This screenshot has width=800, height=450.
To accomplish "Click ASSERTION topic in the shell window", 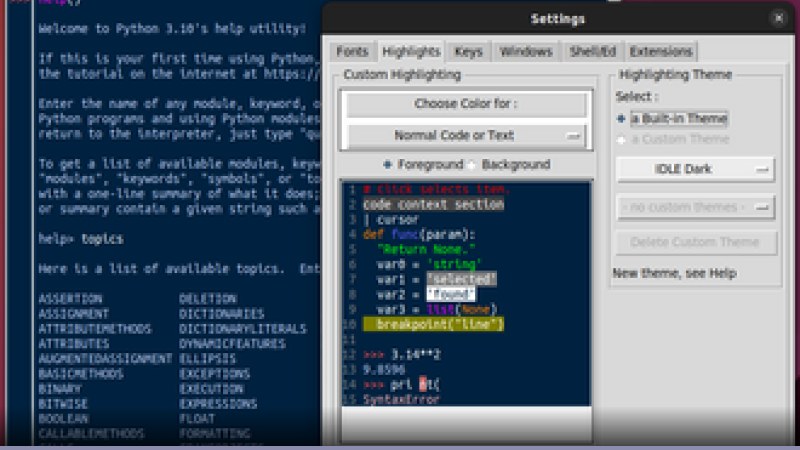I will [x=70, y=298].
